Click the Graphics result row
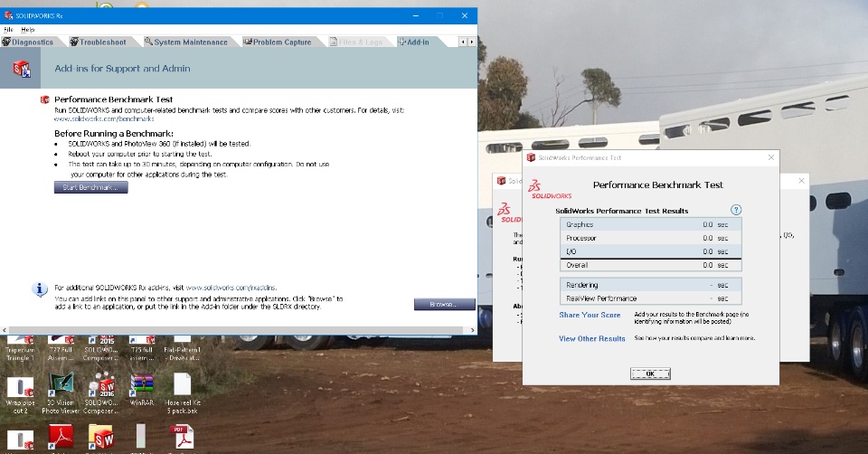Viewport: 868px width, 454px height. click(650, 225)
